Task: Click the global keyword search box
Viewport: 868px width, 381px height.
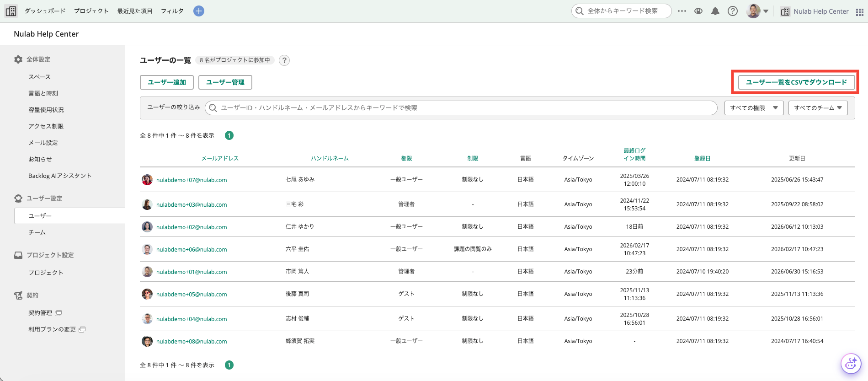Action: click(621, 11)
